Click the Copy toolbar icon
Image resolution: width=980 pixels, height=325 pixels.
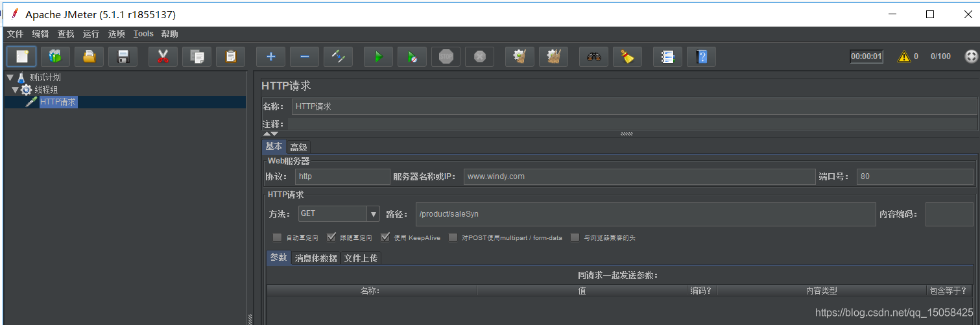(x=197, y=56)
